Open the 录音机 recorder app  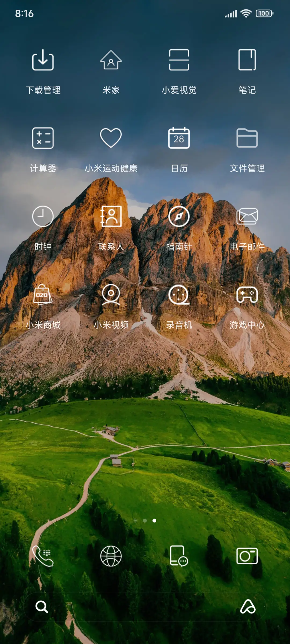pos(179,295)
